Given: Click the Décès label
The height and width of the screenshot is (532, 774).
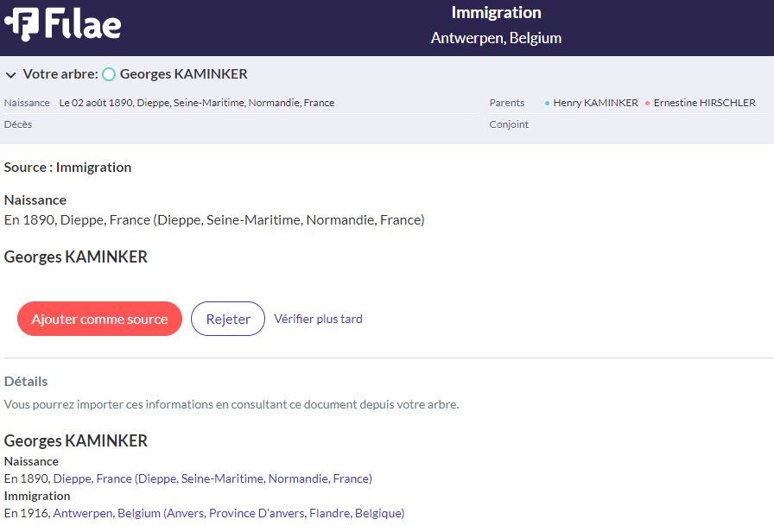Looking at the screenshot, I should [x=18, y=124].
